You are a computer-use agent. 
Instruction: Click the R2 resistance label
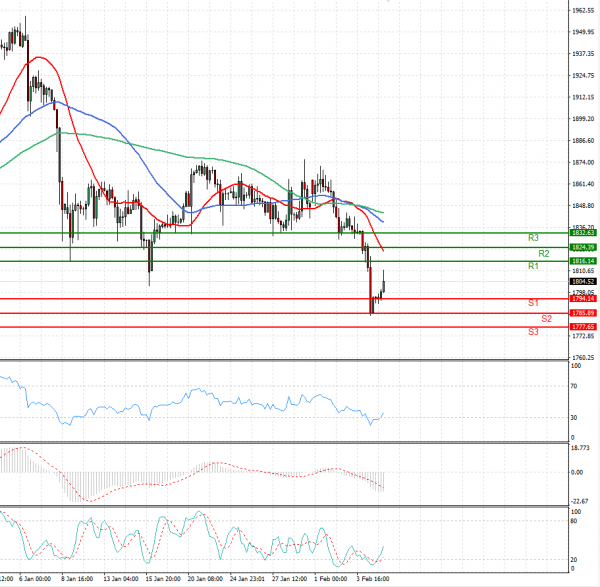pos(544,253)
